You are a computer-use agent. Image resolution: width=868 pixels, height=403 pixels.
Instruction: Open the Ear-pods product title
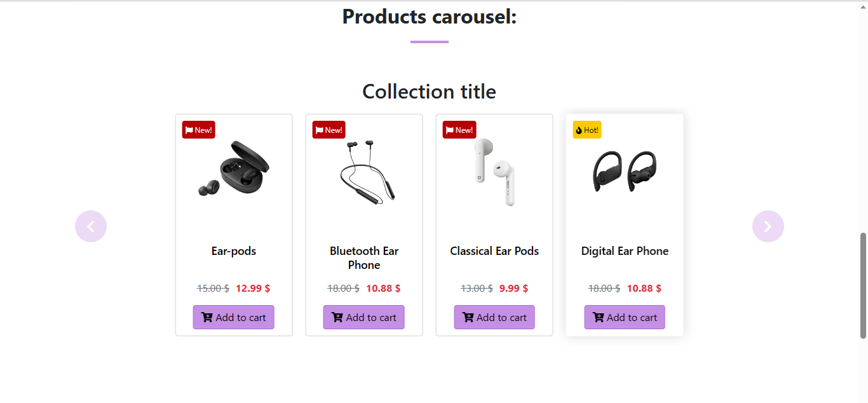(234, 251)
